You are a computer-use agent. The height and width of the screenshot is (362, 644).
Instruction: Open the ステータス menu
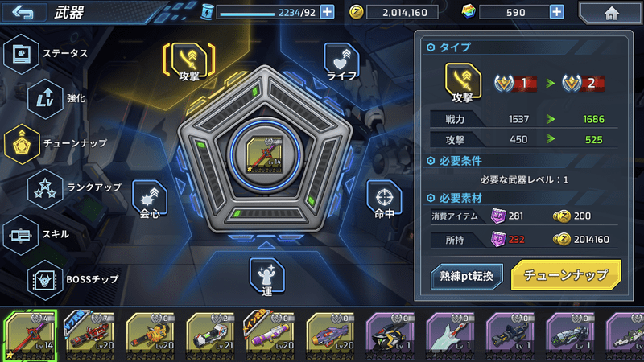46,53
